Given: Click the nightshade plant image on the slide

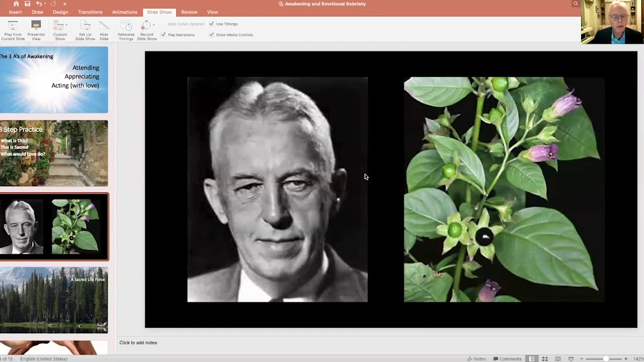Looking at the screenshot, I should point(504,190).
